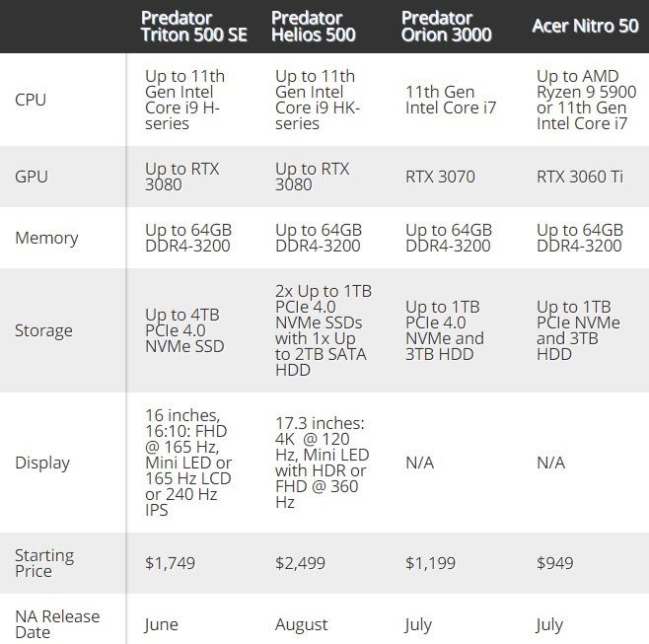
Task: Select the RTX 3060 Ti cell
Action: [580, 177]
